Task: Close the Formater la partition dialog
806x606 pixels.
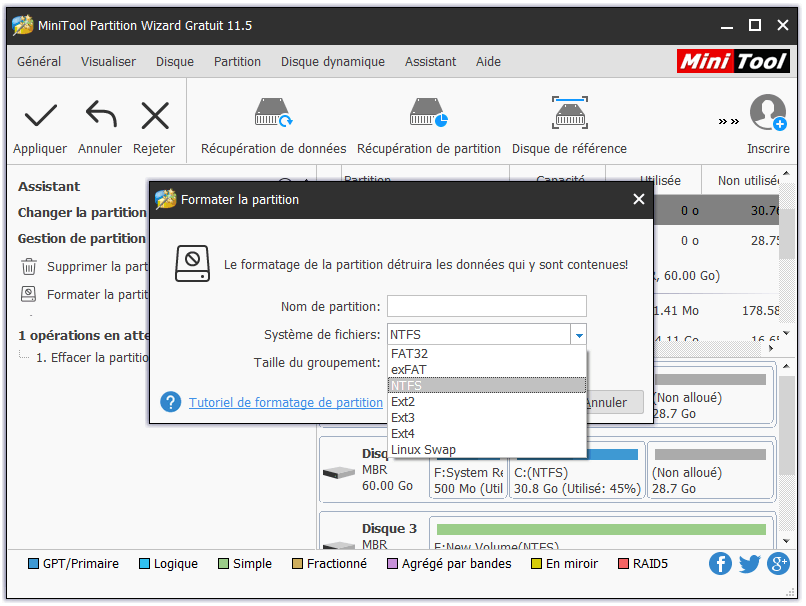Action: 638,199
